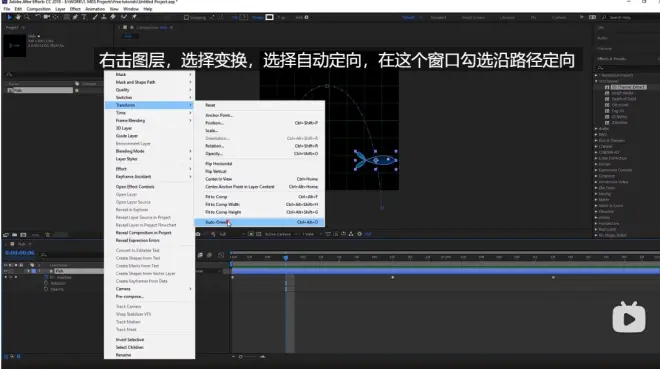Click the trash delete icon in Project panel

pyautogui.click(x=48, y=235)
